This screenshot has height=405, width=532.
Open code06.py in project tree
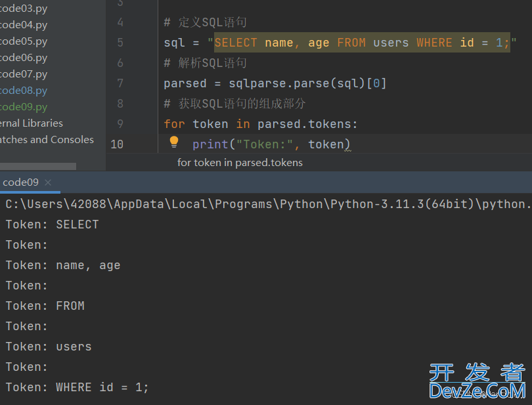pos(24,58)
